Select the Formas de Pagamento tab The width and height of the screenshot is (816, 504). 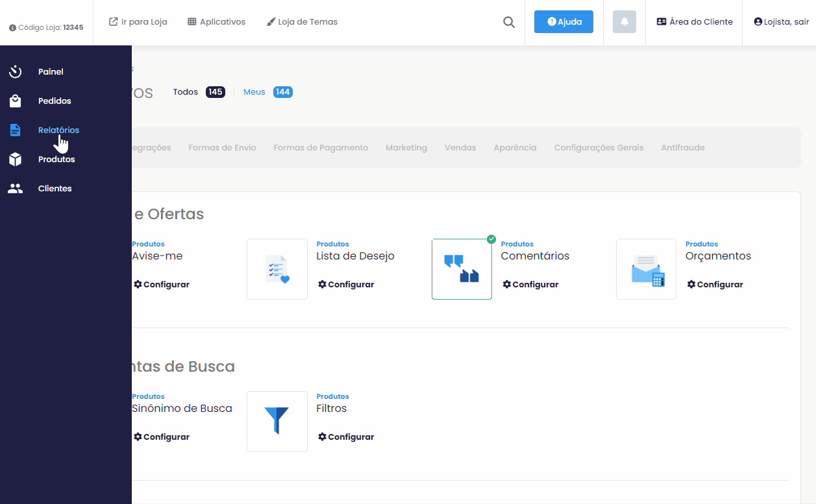(321, 148)
